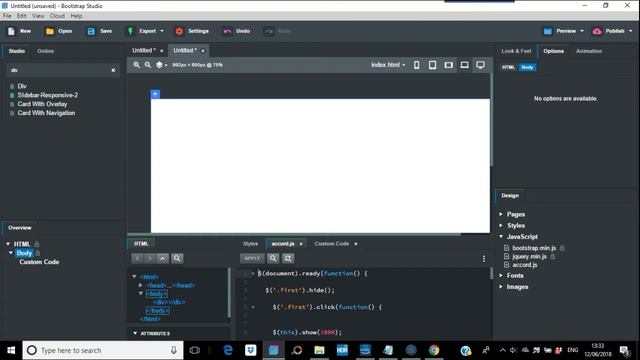Screen dimensions: 640x360
Task: Open the File menu
Action: (x=7, y=16)
